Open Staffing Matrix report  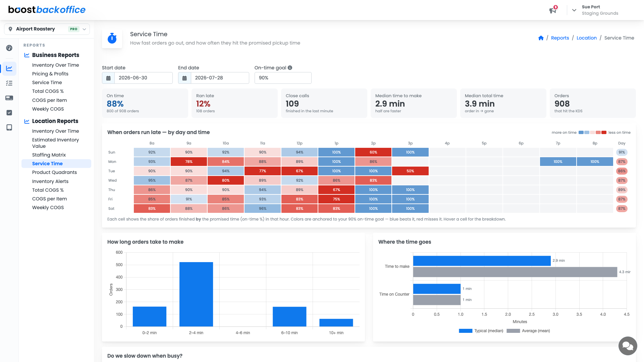[x=49, y=155]
